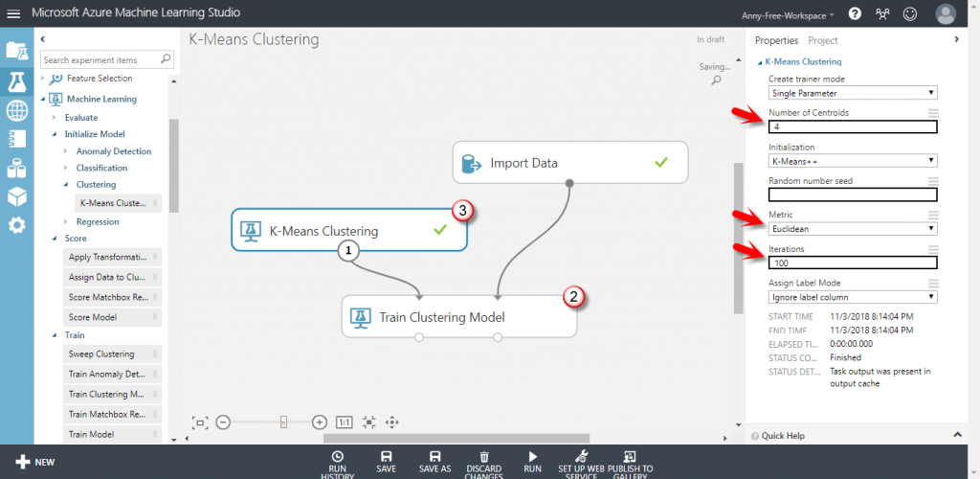The image size is (980, 479).
Task: Select the K-Means Clustering palette module
Action: tap(118, 203)
